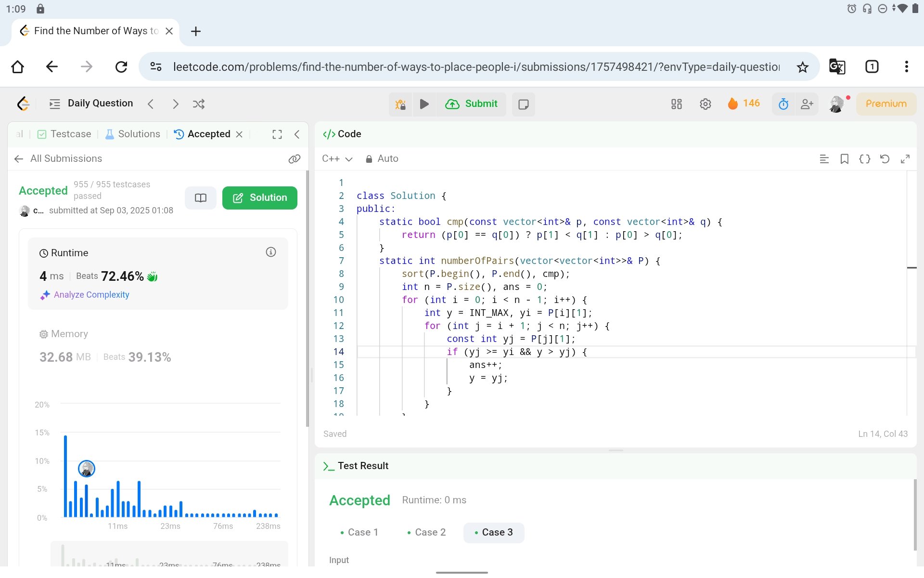Collapse the left panel with the chevron
Viewport: 924px width, 578px height.
(297, 134)
